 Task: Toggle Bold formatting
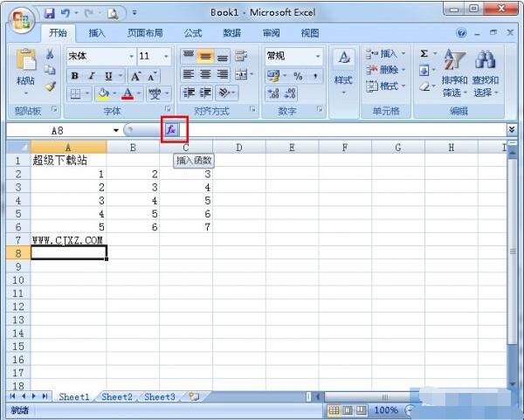[75, 76]
